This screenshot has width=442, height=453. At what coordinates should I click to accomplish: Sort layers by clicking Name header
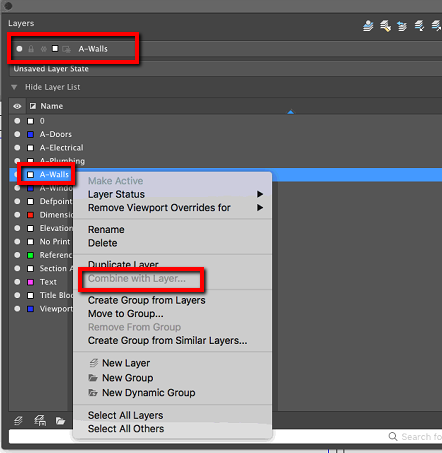click(52, 106)
